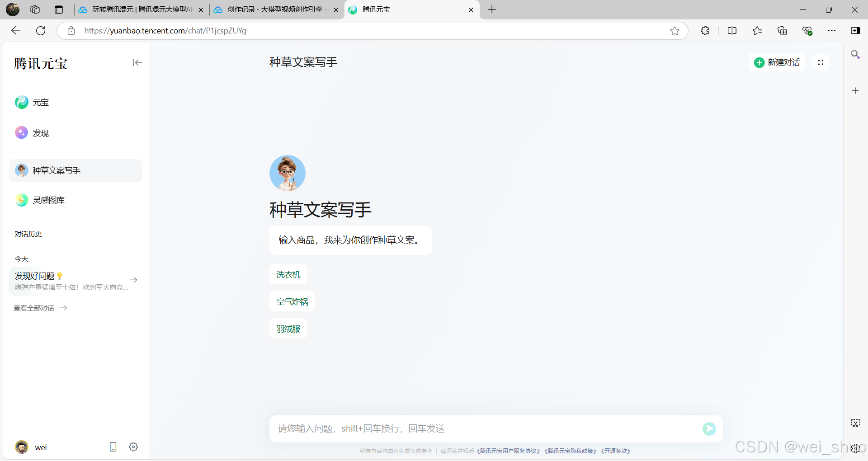The height and width of the screenshot is (461, 868).
Task: Open the 发现 discovery page
Action: pyautogui.click(x=75, y=133)
